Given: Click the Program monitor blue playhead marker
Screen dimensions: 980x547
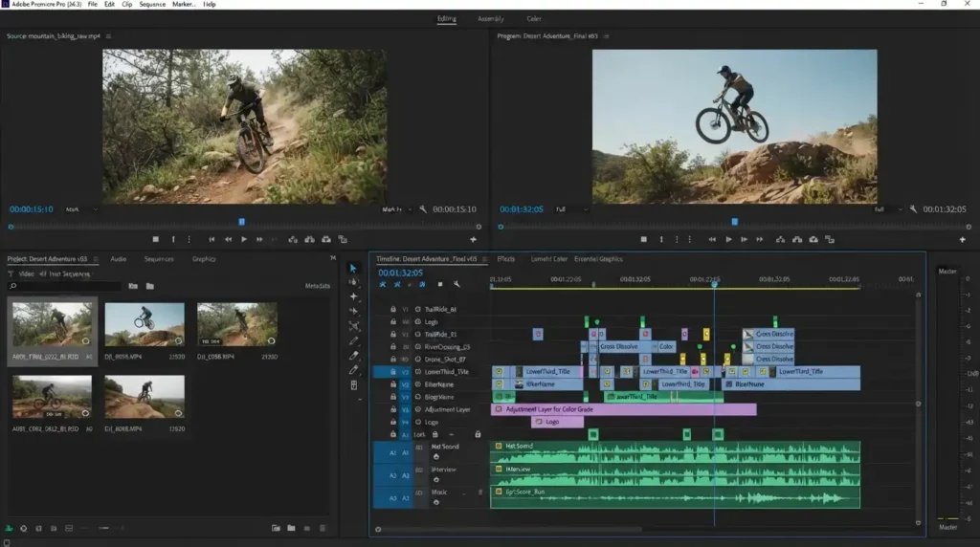Looking at the screenshot, I should pyautogui.click(x=735, y=222).
